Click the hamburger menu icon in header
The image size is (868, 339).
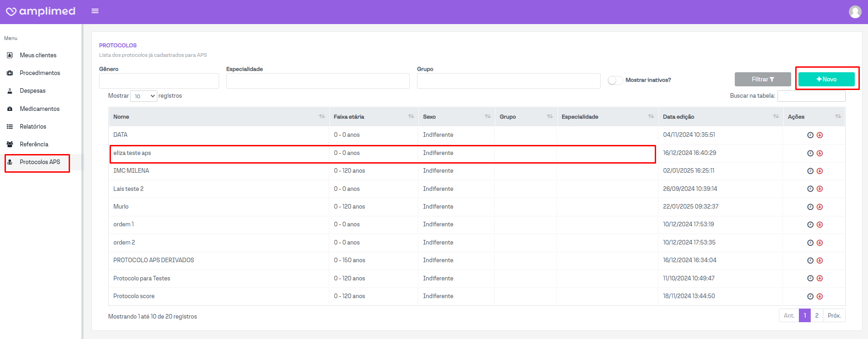point(95,11)
